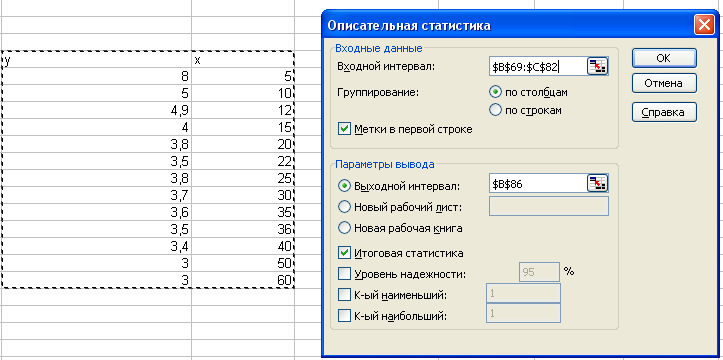
Task: Select the Выходной интервал radio button
Action: coord(344,186)
